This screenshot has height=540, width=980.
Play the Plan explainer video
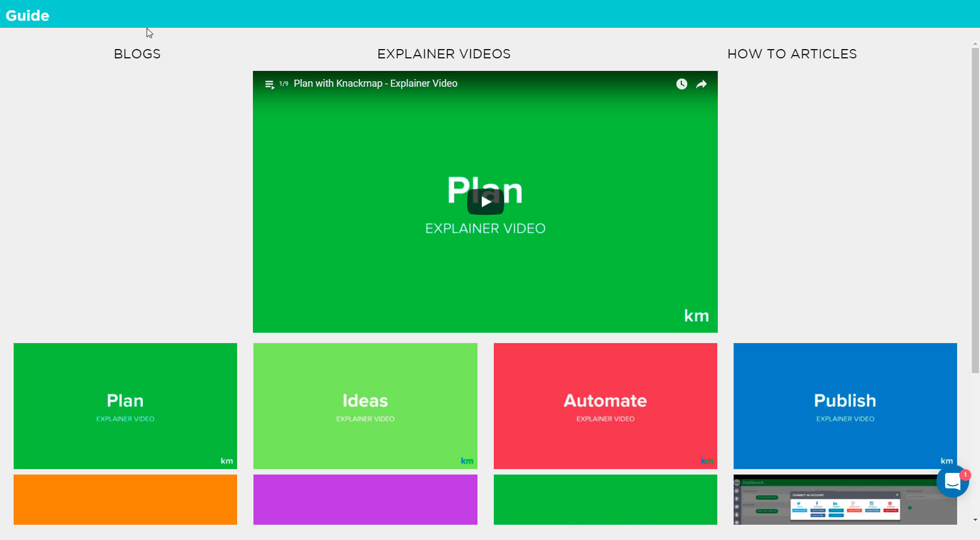485,202
